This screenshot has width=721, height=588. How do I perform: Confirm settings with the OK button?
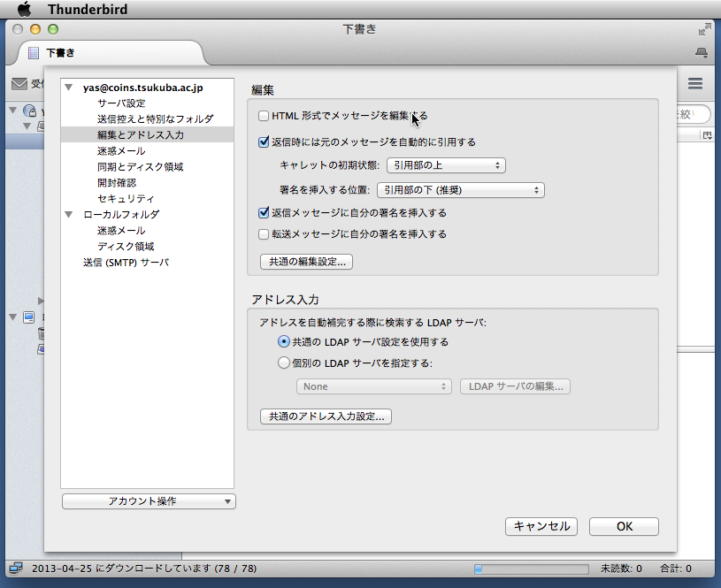624,526
